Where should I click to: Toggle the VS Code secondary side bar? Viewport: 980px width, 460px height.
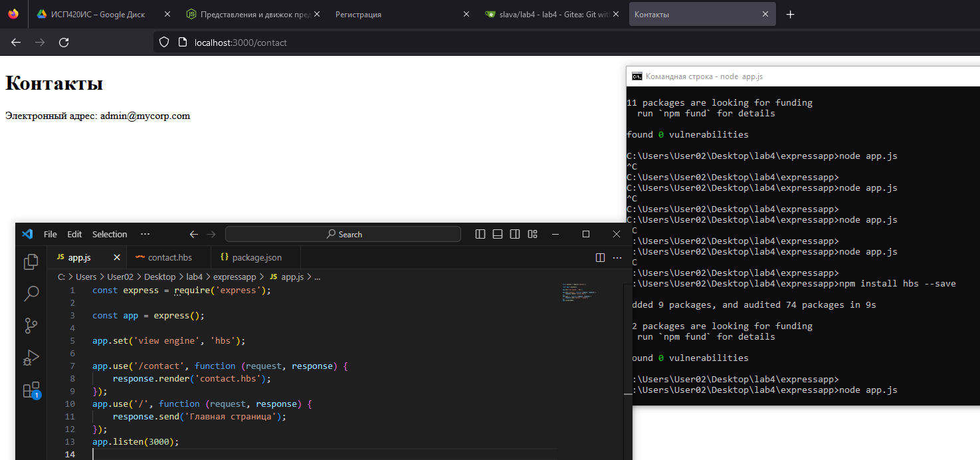click(515, 234)
